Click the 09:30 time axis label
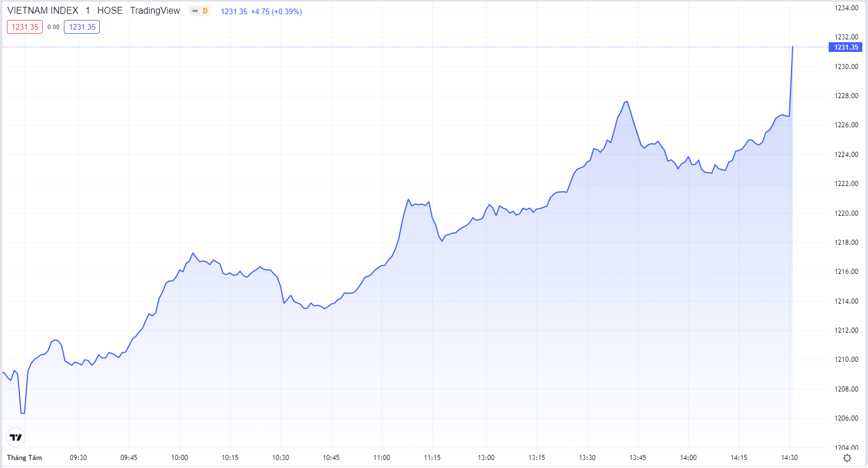 coord(78,458)
